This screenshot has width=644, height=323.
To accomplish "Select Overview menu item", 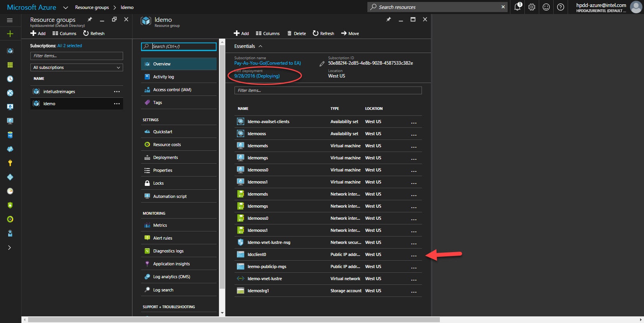I will click(179, 64).
